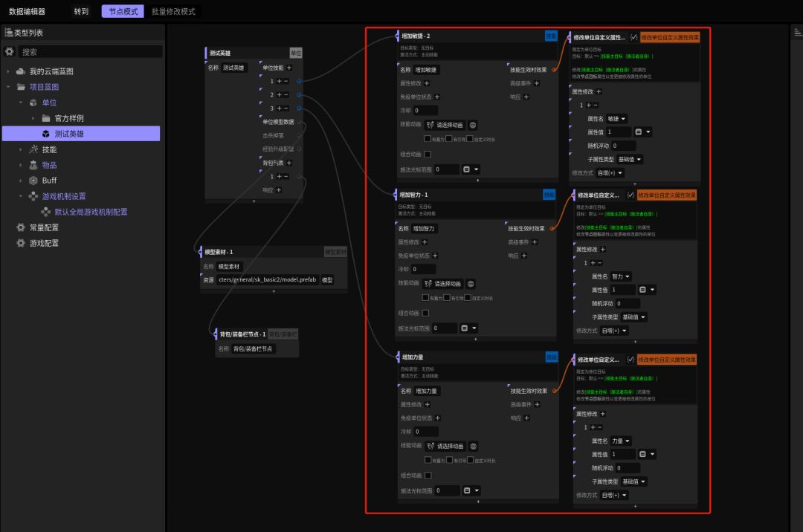This screenshot has height=532, width=803.
Task: Click the plus icon beside 免疫单位状态 in 增加力量
Action: tap(436, 418)
